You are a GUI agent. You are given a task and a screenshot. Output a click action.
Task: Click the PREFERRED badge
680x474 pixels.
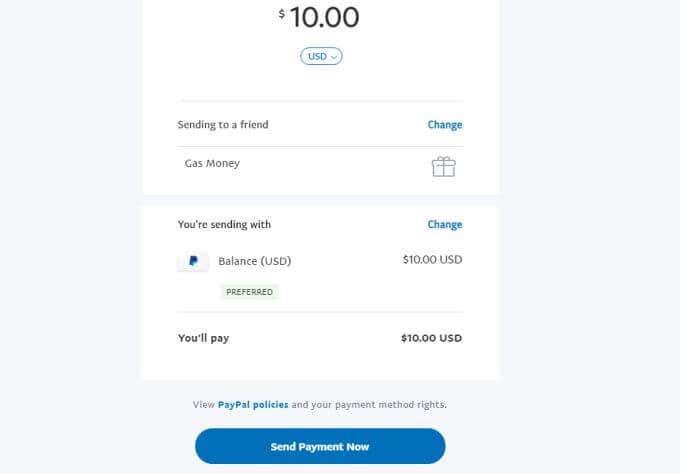click(x=250, y=292)
